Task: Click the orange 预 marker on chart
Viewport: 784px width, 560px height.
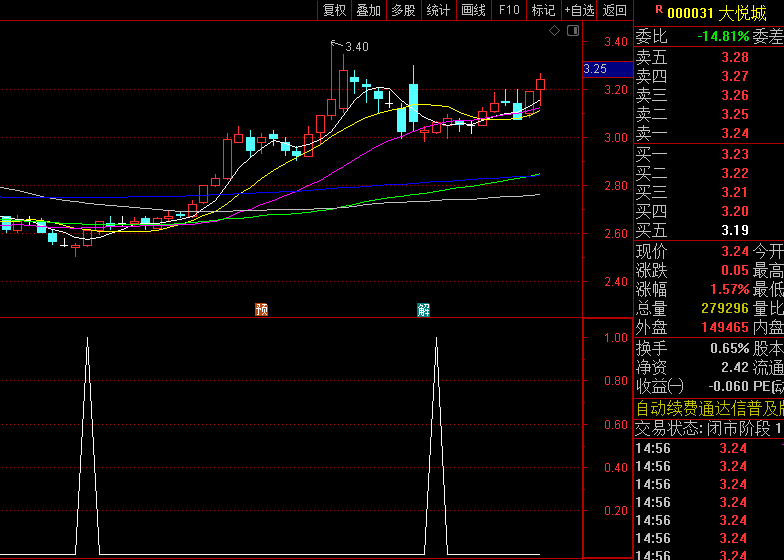Action: pyautogui.click(x=262, y=310)
